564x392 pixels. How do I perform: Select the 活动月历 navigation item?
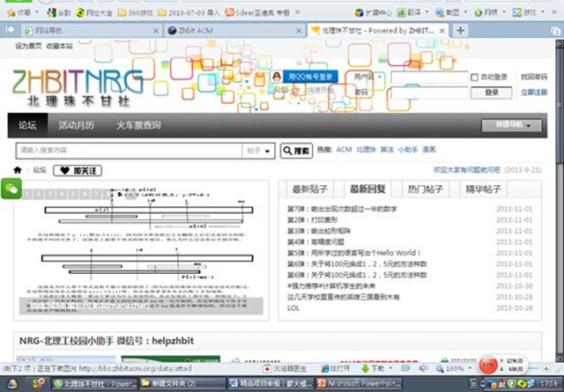click(77, 125)
